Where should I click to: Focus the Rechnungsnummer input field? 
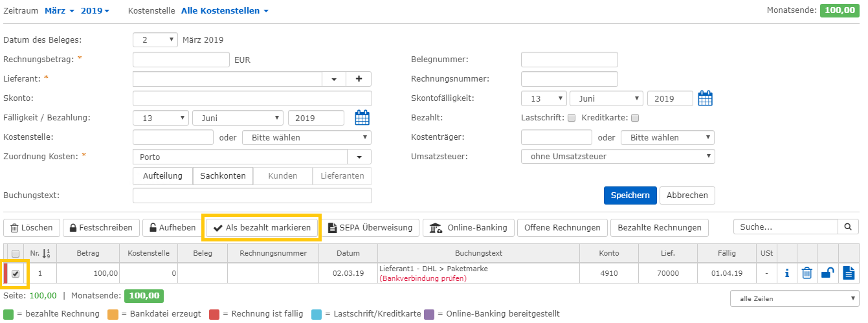click(570, 79)
